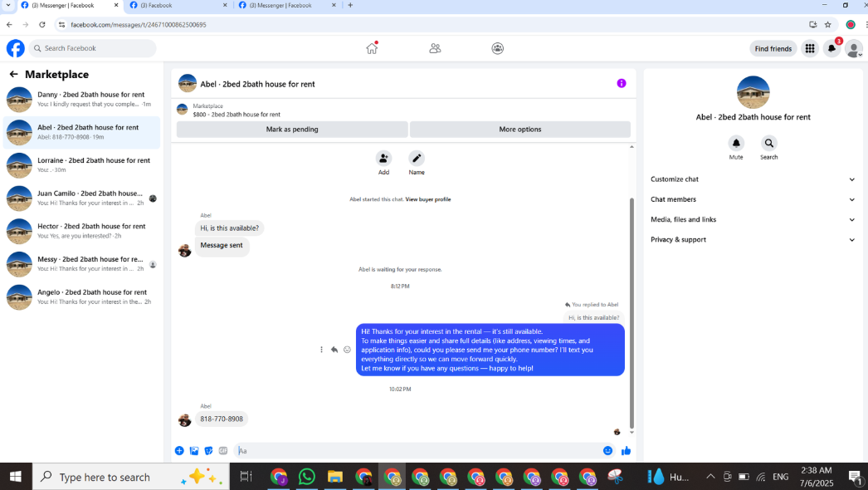
Task: Open Juan Camilo's conversation
Action: point(82,198)
